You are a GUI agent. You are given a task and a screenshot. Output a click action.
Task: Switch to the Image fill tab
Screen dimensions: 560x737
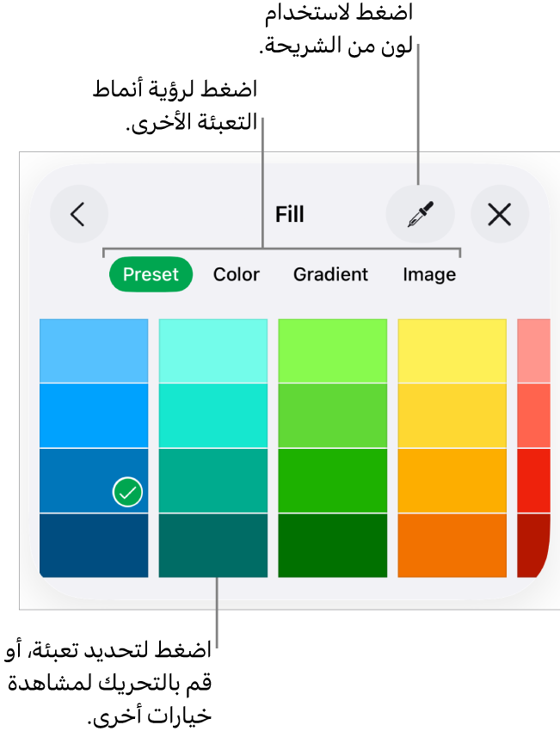429,274
